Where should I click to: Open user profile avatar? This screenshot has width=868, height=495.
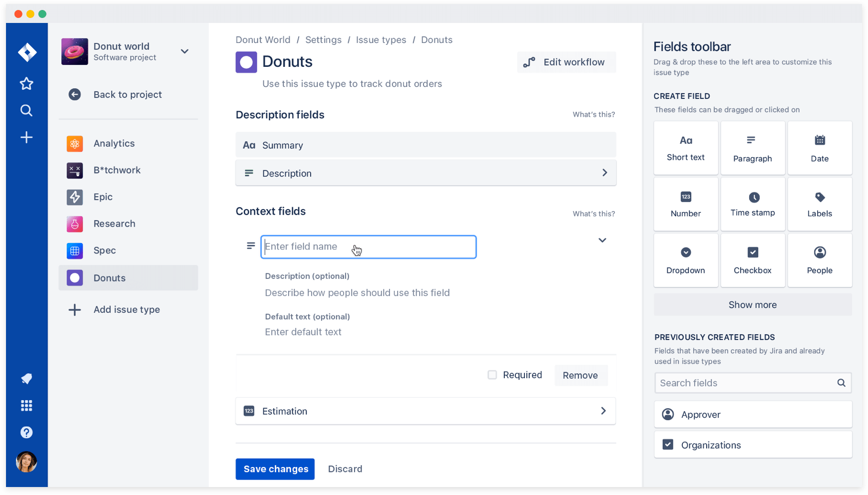click(x=26, y=462)
